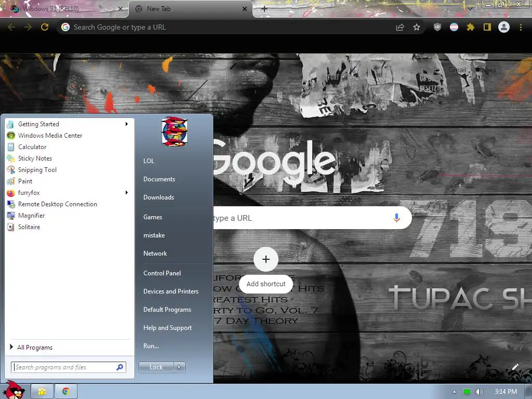Expand the Getting Started submenu arrow

[127, 124]
